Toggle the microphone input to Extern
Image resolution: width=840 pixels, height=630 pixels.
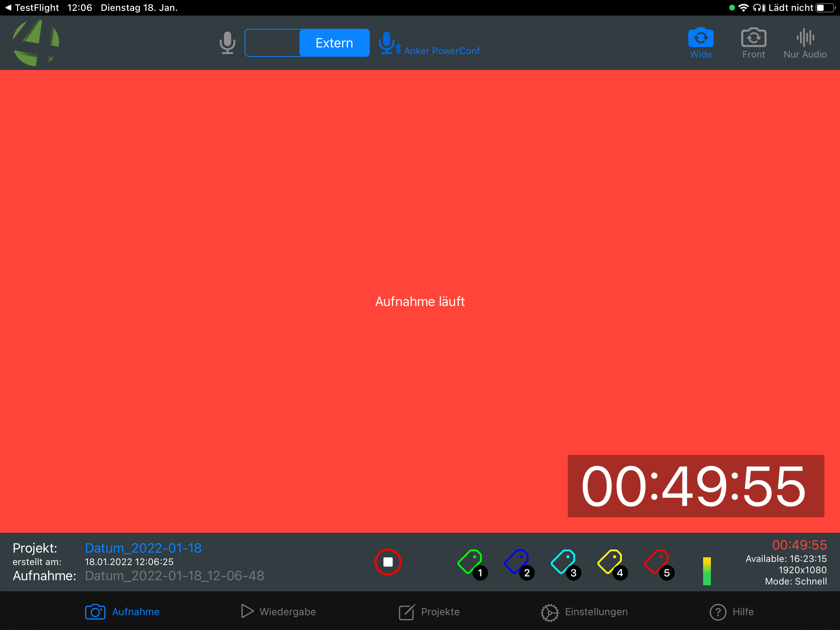coord(334,43)
